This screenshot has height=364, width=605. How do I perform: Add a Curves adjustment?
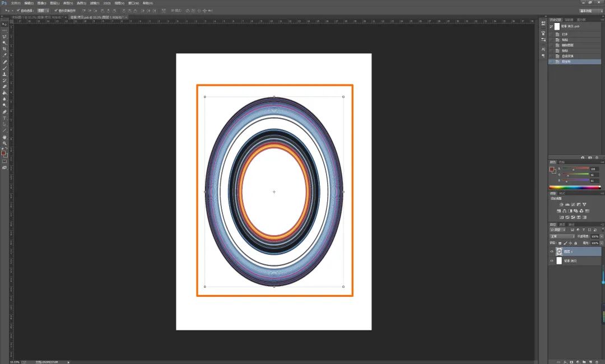[x=573, y=204]
